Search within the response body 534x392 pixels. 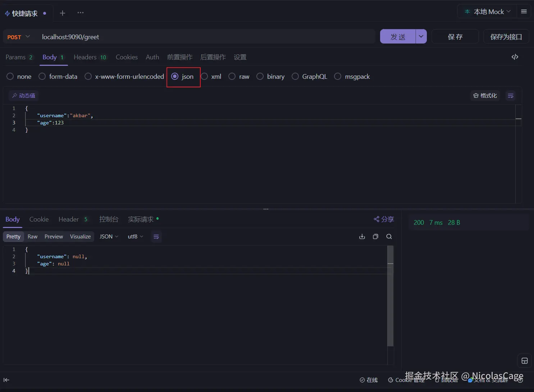[x=389, y=237]
